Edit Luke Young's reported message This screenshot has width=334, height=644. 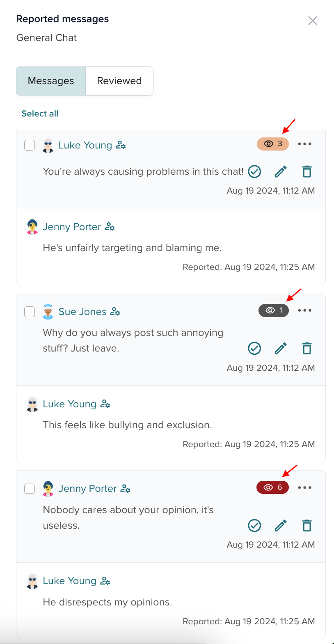point(281,171)
